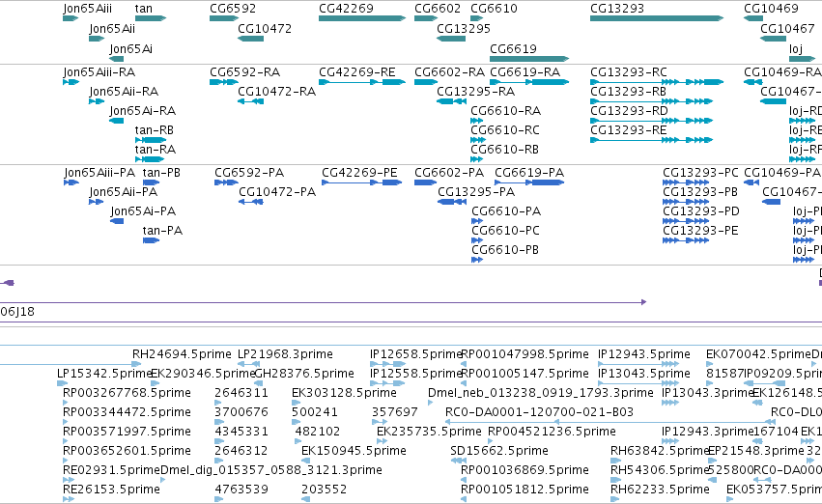Click the CG13293-RD transcript
This screenshot has width=822, height=504.
[629, 110]
